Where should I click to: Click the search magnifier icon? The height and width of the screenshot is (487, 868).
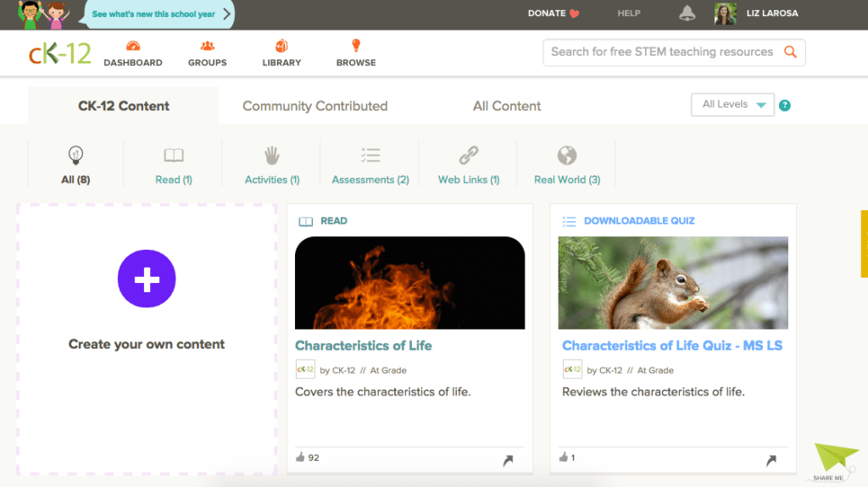click(x=791, y=52)
